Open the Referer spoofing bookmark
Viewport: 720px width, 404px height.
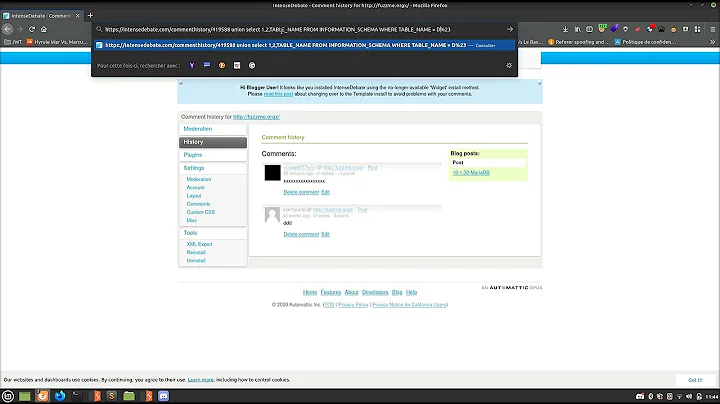coord(579,42)
